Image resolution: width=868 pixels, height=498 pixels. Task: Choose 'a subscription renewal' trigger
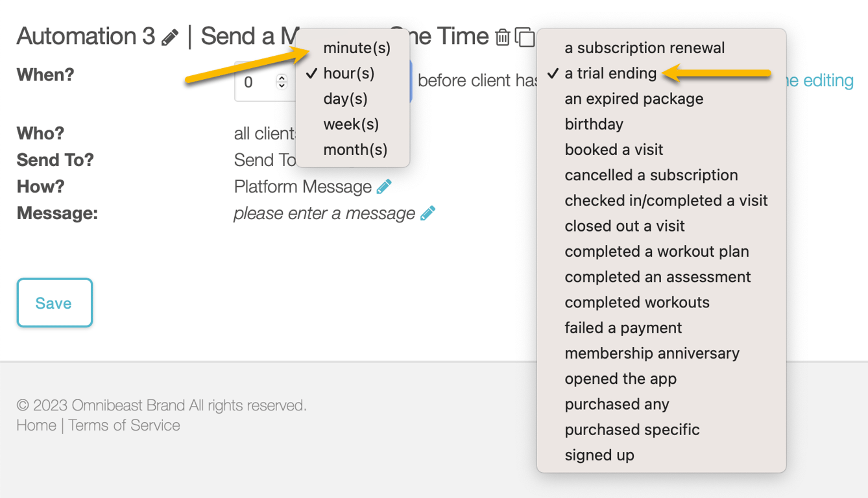(x=644, y=48)
